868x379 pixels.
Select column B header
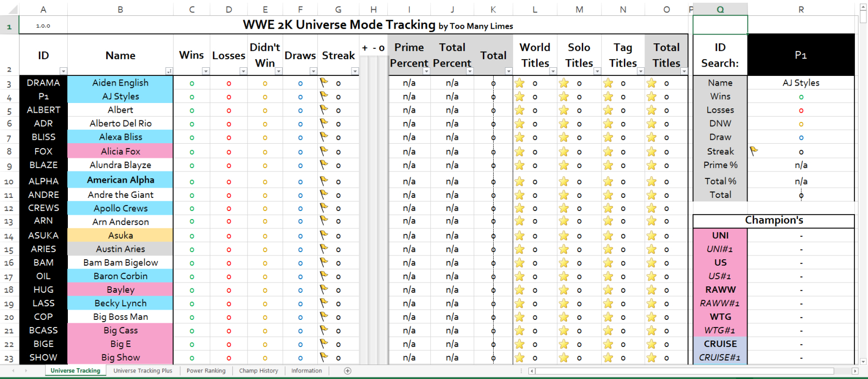[x=120, y=9]
